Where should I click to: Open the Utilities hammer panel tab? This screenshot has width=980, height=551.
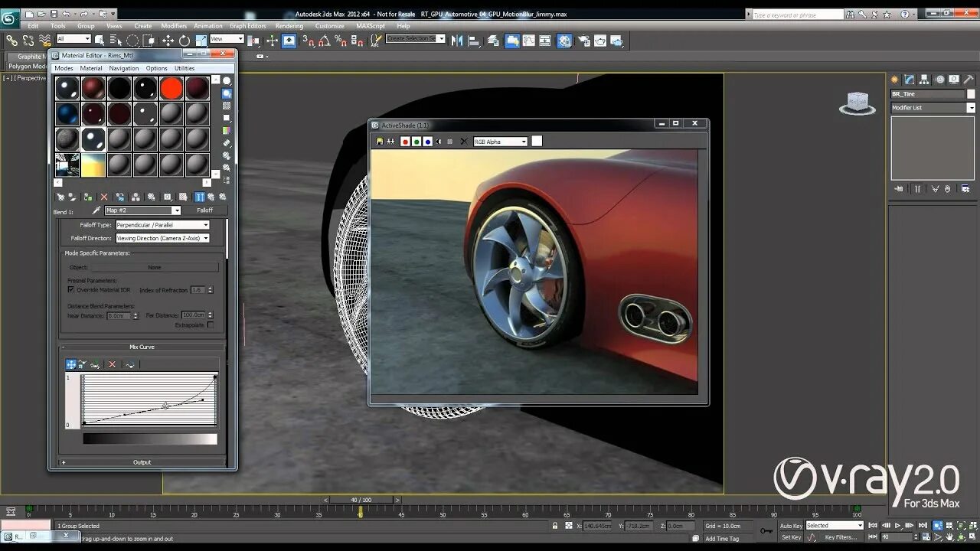point(969,80)
